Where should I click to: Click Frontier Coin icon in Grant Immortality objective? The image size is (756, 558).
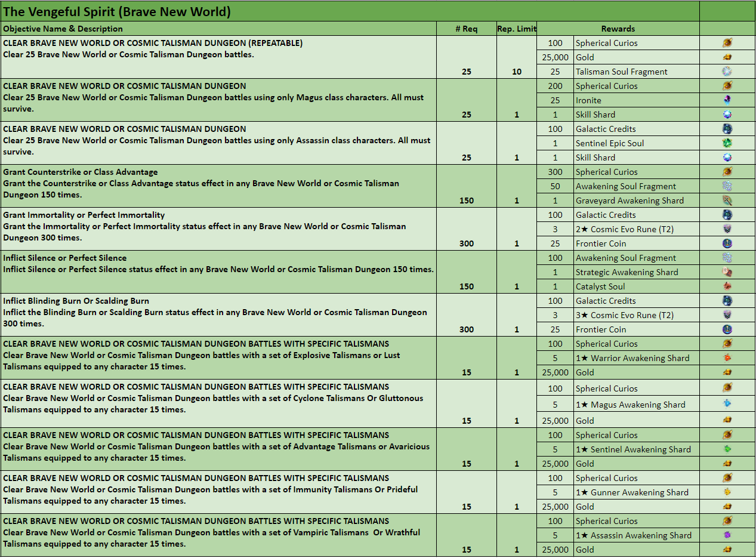[727, 243]
